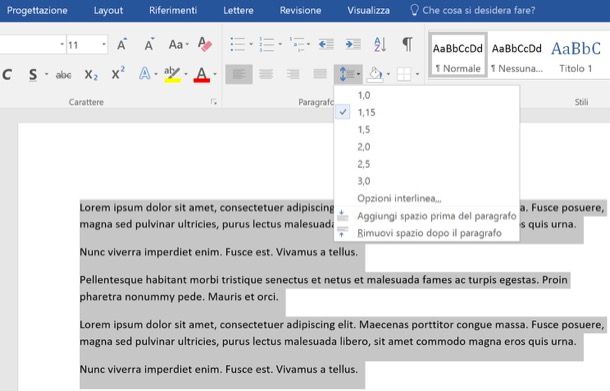610x391 pixels.
Task: Expand the highlight color dropdown arrow
Action: click(x=186, y=74)
